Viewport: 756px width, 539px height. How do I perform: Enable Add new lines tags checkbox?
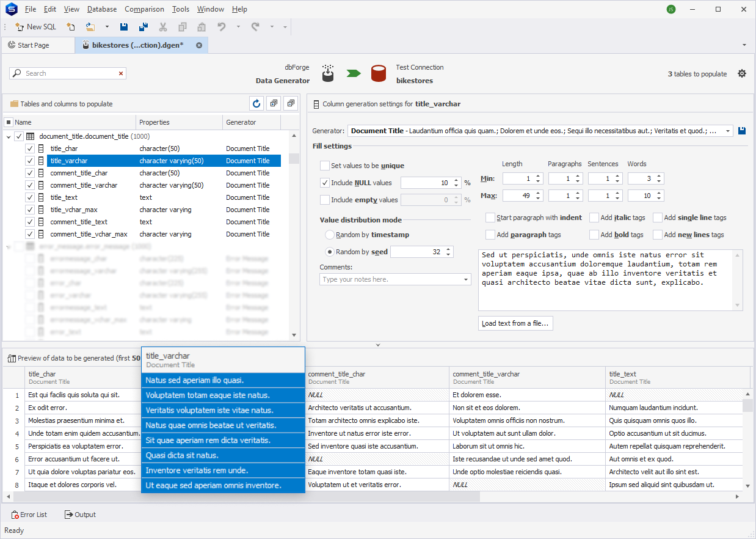coord(658,235)
